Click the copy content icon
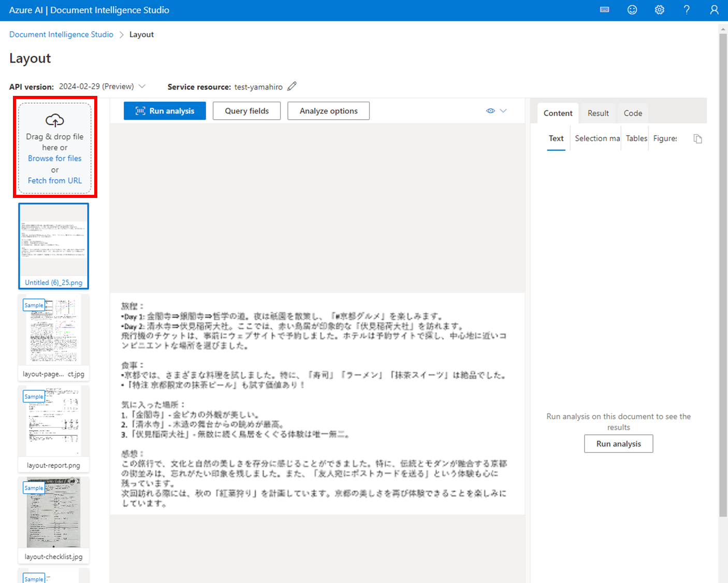The height and width of the screenshot is (583, 728). click(x=697, y=138)
